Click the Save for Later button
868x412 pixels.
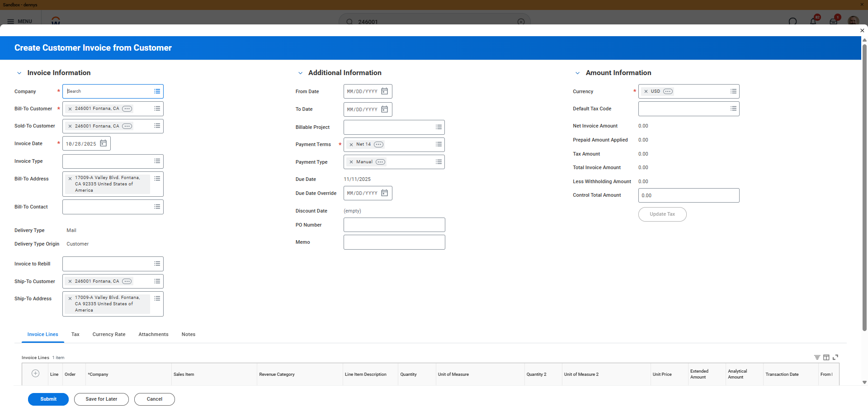pos(101,399)
